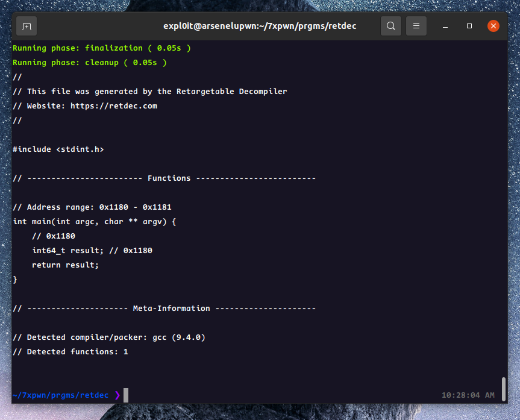The height and width of the screenshot is (420, 520).
Task: Click the purple prompt arrow symbol
Action: pos(117,395)
